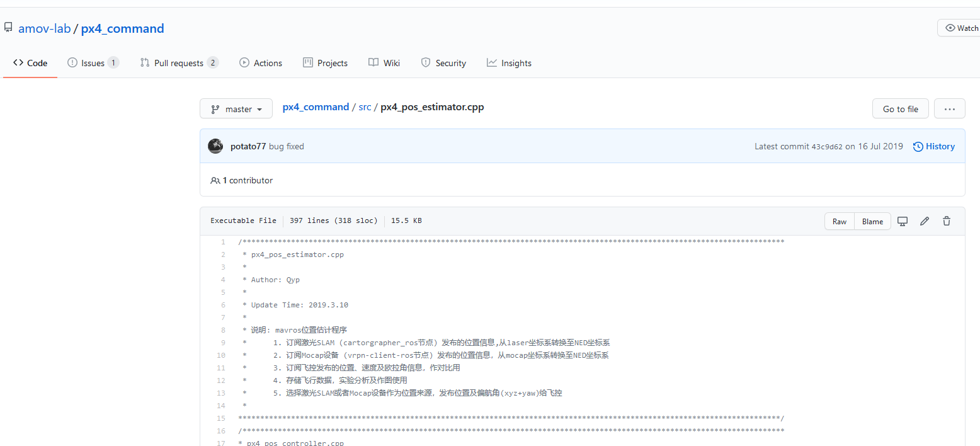Click the desktop monitor icon to open in GitHub Desktop
Screen dimensions: 980x446
[x=903, y=221]
